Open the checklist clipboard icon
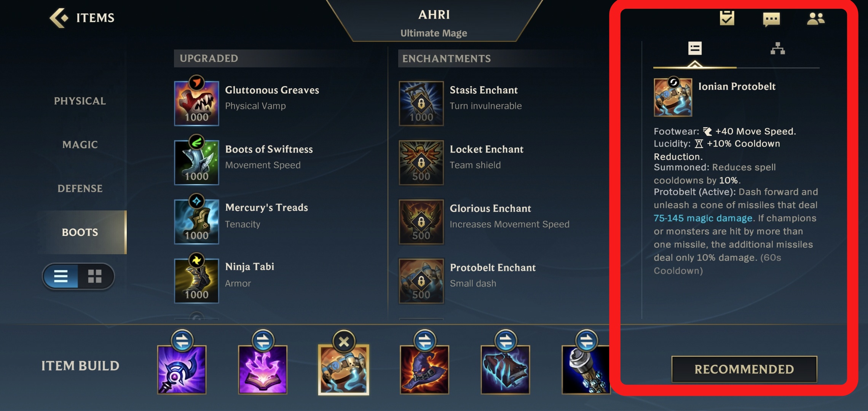Image resolution: width=868 pixels, height=411 pixels. (x=727, y=18)
